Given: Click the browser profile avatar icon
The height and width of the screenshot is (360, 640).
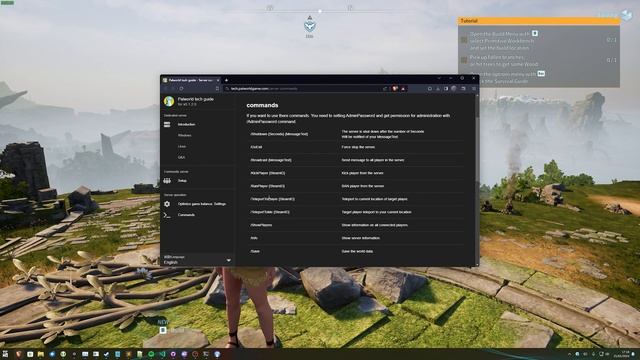Looking at the screenshot, I should [x=454, y=89].
